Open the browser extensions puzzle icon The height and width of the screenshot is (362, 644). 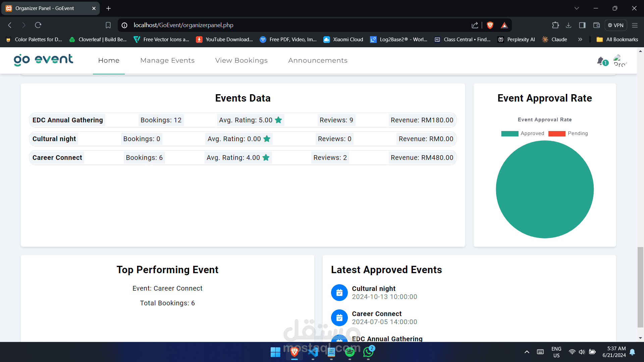(555, 25)
